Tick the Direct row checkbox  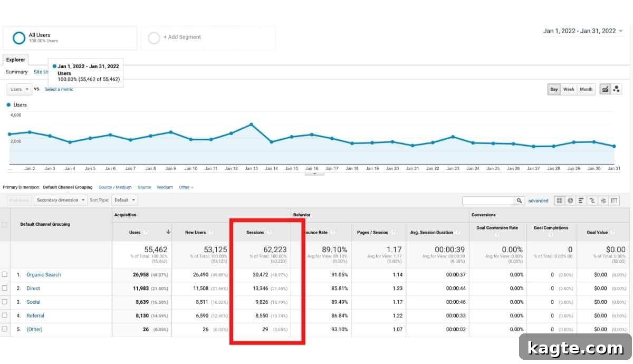point(5,288)
